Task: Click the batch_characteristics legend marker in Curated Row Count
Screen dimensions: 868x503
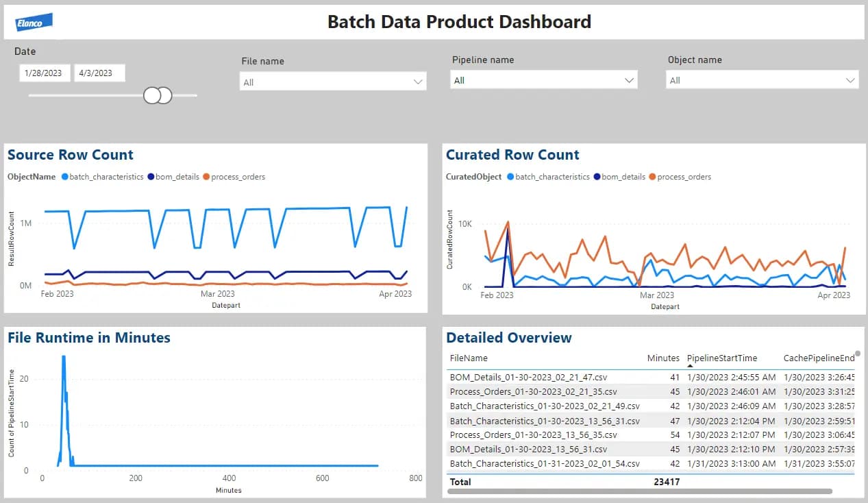Action: tap(511, 177)
